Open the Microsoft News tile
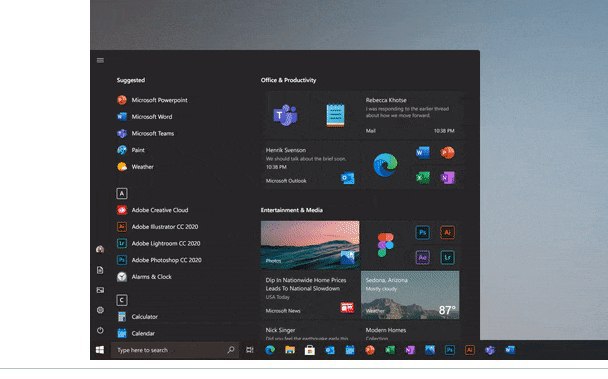This screenshot has width=608, height=379. pyautogui.click(x=310, y=295)
